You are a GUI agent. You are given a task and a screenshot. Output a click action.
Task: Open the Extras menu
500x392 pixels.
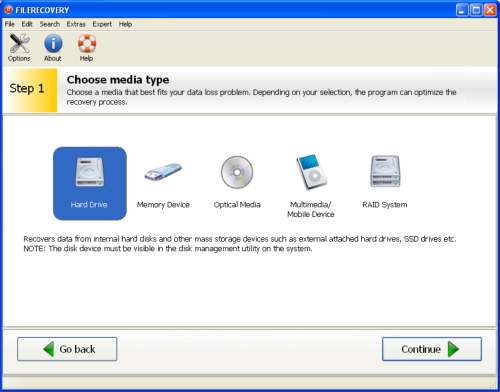tap(76, 24)
